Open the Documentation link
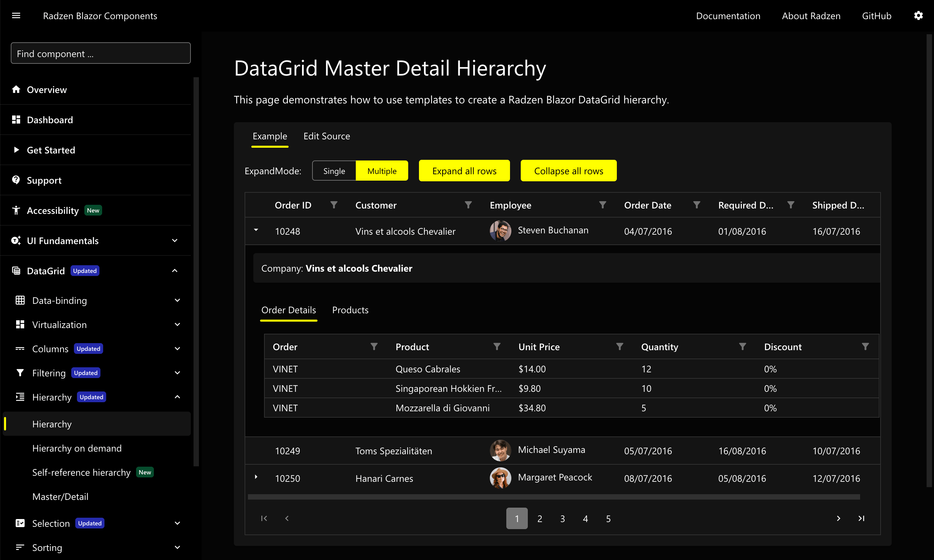The height and width of the screenshot is (560, 934). pyautogui.click(x=728, y=16)
